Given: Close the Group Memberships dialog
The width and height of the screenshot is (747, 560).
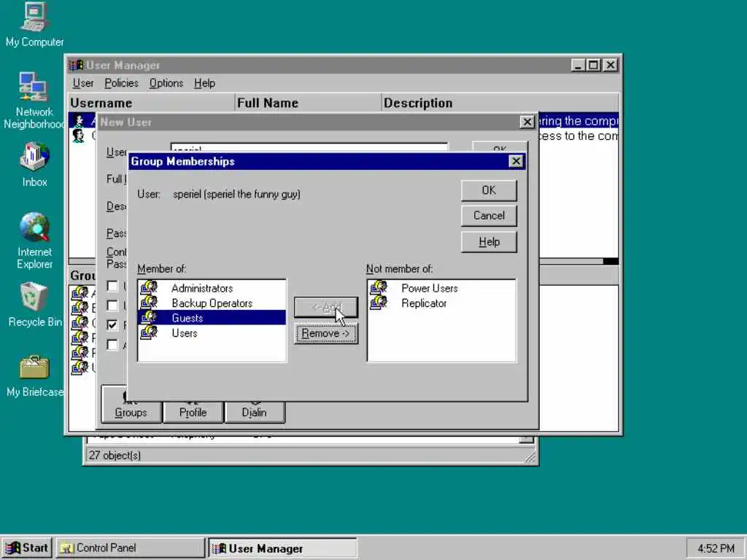Looking at the screenshot, I should [x=516, y=161].
